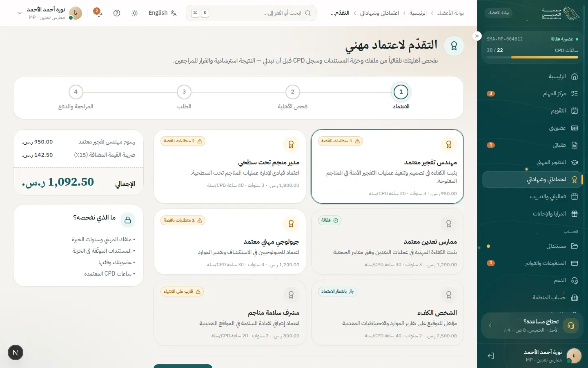Click اعتماداتي وشهاداتي breadcrumb link
The height and width of the screenshot is (368, 588).
coord(379,13)
